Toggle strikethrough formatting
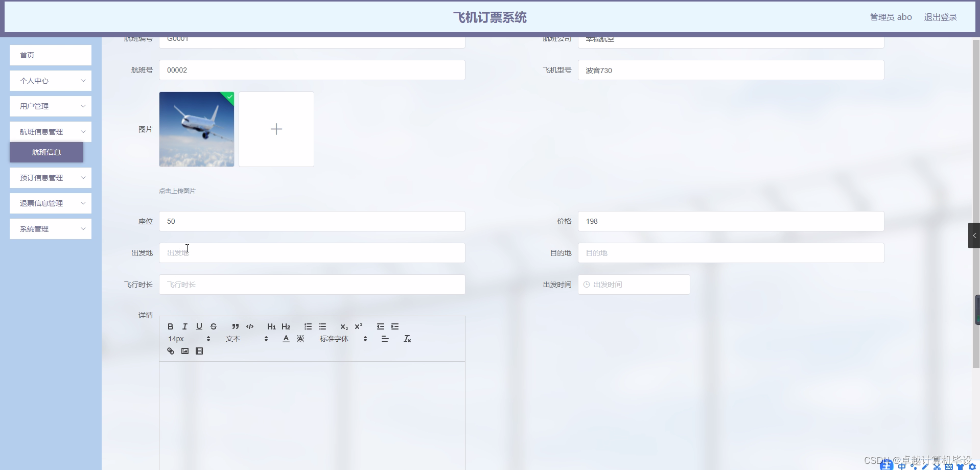 pos(213,326)
